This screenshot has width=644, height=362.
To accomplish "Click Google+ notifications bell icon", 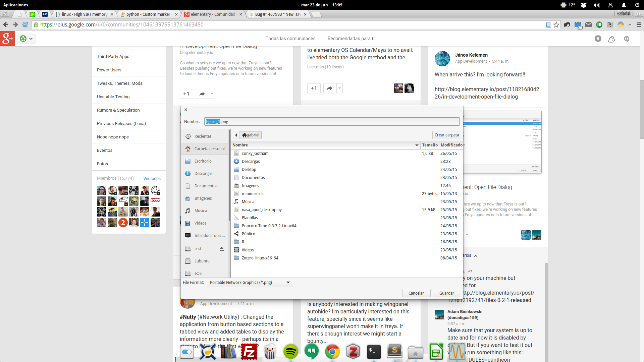I will click(598, 39).
